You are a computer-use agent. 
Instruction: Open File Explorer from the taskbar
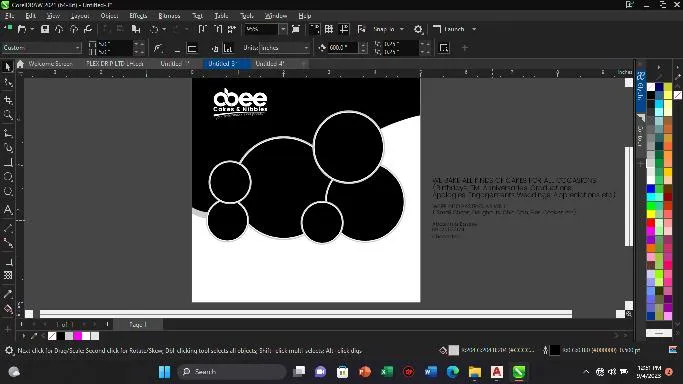tap(475, 372)
